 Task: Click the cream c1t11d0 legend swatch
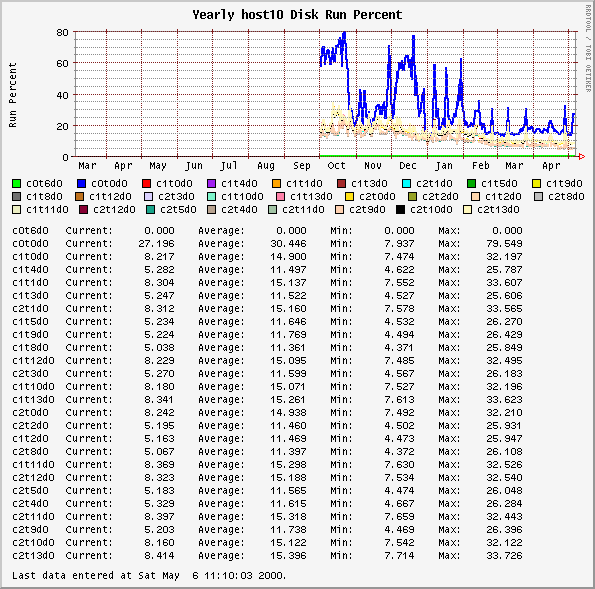point(16,209)
